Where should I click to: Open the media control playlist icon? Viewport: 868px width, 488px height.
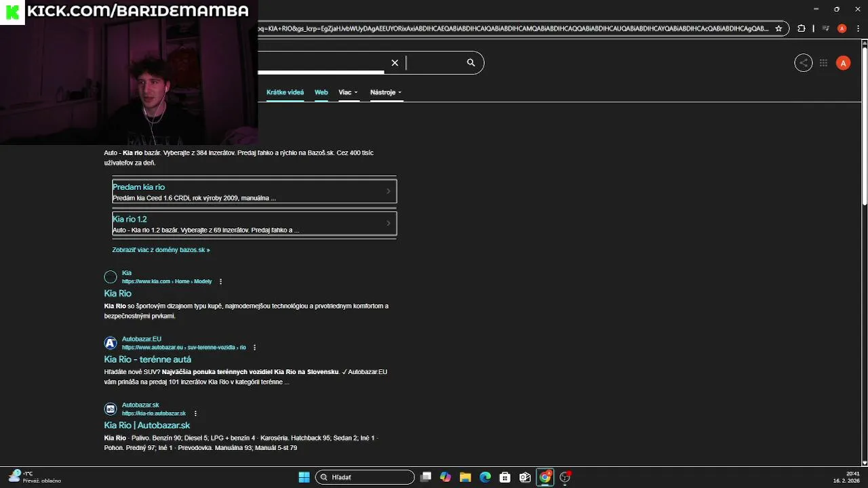tap(825, 28)
